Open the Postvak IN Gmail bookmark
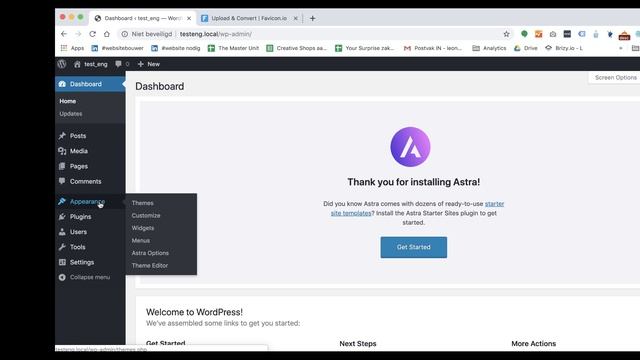The height and width of the screenshot is (360, 640). [433, 48]
